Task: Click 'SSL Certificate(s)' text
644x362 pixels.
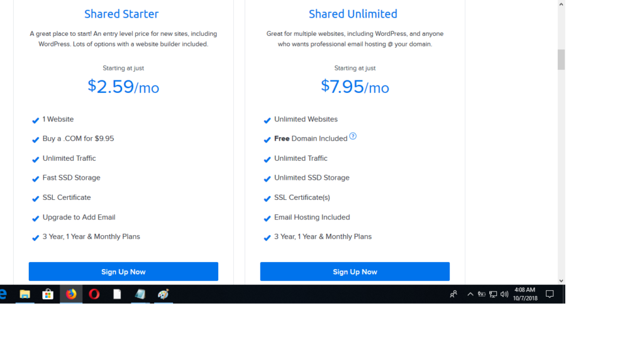Action: click(x=302, y=197)
